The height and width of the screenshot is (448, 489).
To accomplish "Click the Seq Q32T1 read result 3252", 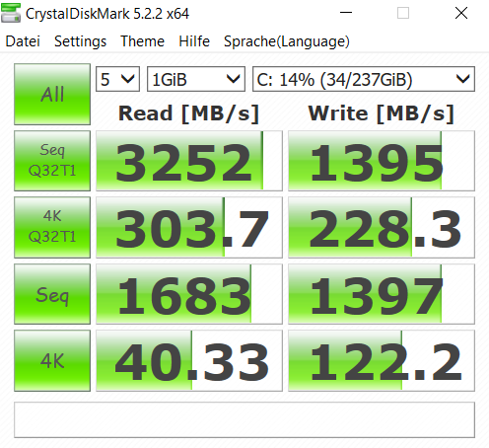I will tap(189, 161).
